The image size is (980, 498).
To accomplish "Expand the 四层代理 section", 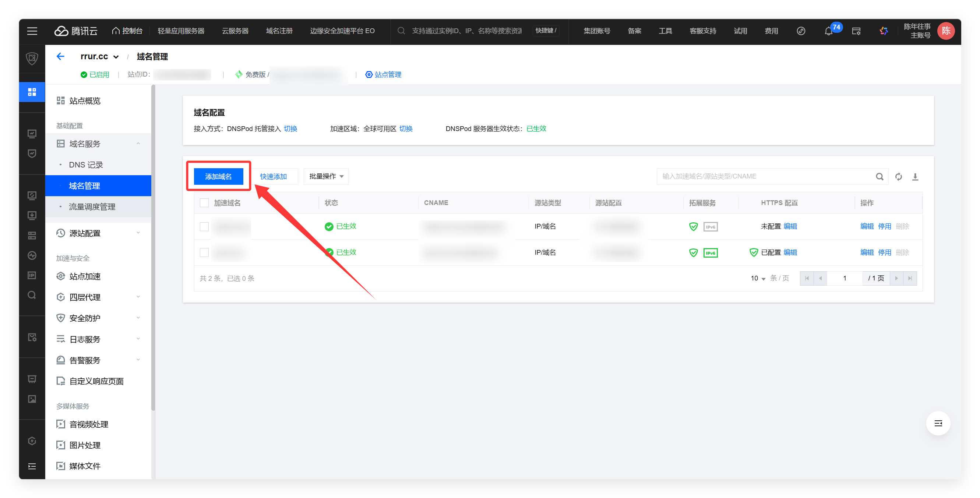I will click(138, 297).
